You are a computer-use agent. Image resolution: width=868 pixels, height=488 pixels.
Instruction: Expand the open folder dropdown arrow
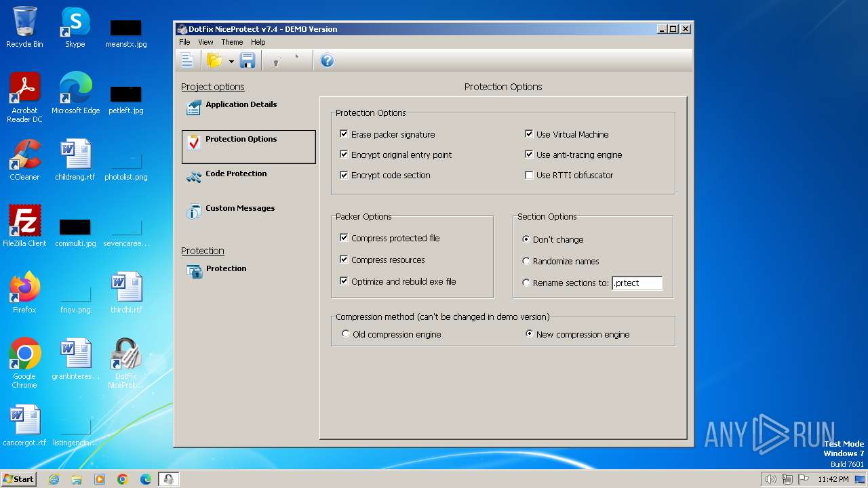coord(231,61)
